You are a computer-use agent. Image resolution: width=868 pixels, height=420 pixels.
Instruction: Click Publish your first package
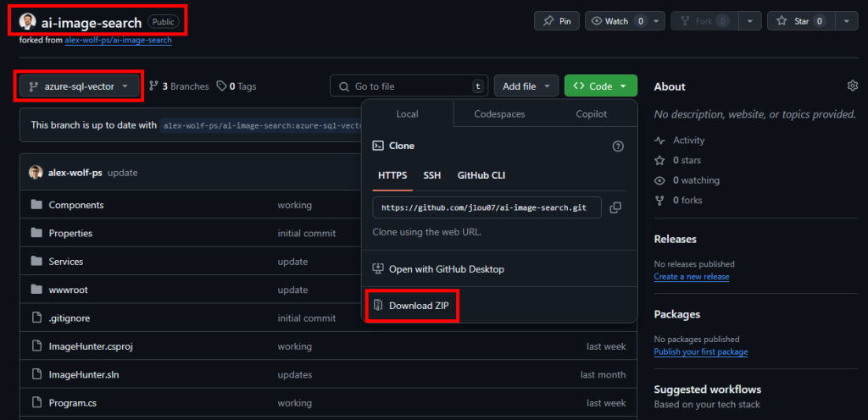tap(701, 351)
